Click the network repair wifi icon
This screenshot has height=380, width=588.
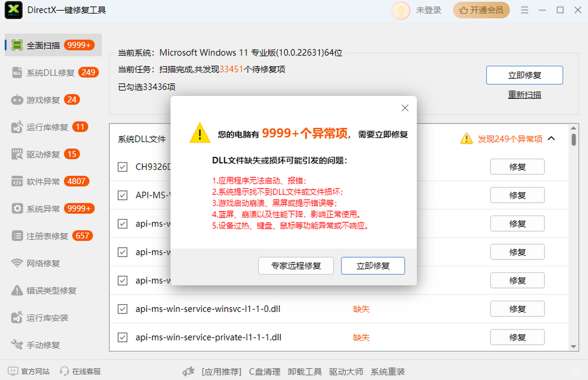(x=17, y=263)
